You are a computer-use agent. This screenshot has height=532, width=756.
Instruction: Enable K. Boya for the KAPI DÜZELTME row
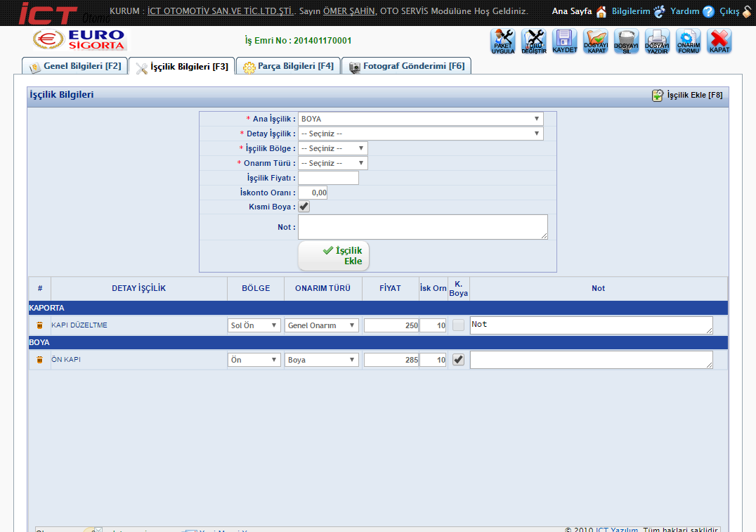point(458,325)
